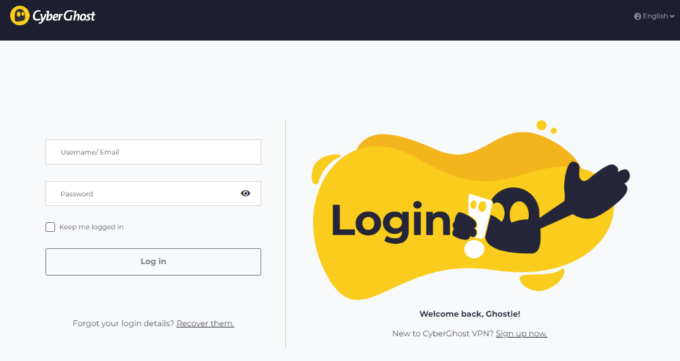
Task: Focus the Username/ Email input field
Action: tap(153, 152)
